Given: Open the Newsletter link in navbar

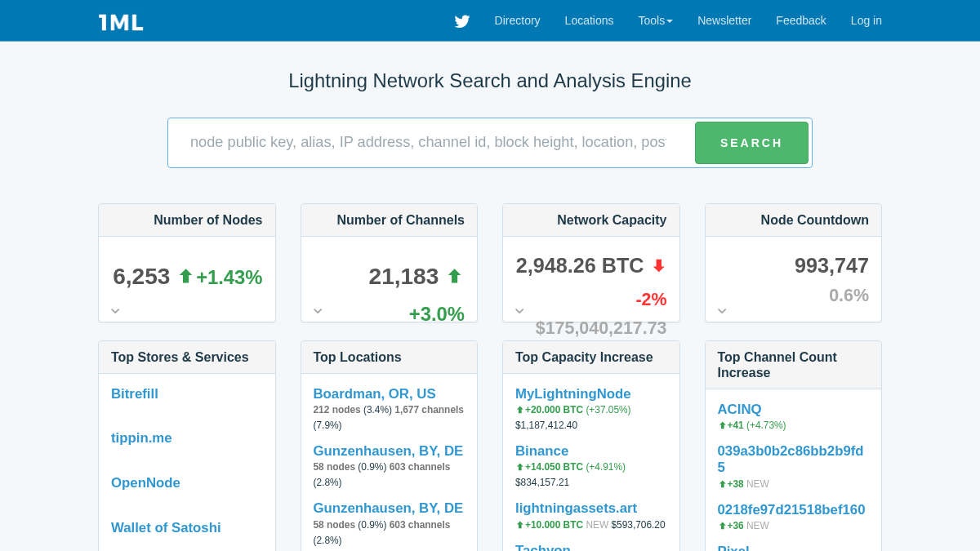Looking at the screenshot, I should click(x=724, y=20).
